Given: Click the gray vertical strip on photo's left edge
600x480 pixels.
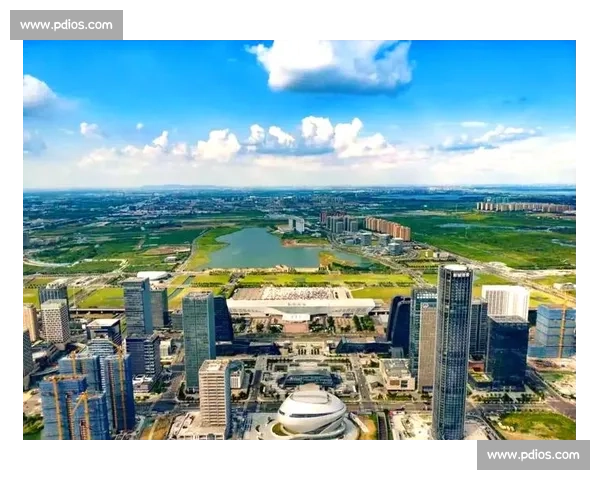Looking at the screenshot, I should [19, 240].
